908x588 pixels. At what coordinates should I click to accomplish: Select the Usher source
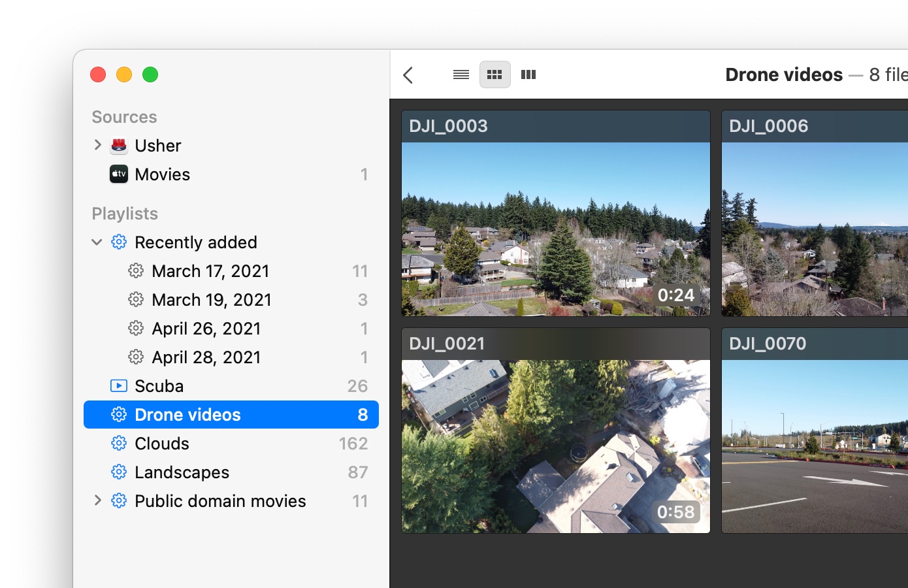tap(231, 145)
